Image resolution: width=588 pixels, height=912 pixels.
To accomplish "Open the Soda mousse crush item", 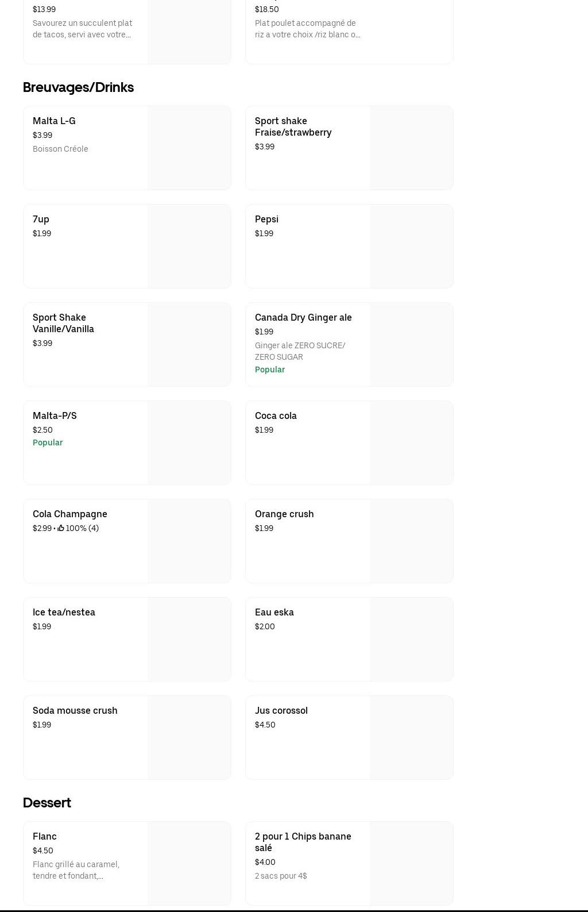I will coord(75,711).
